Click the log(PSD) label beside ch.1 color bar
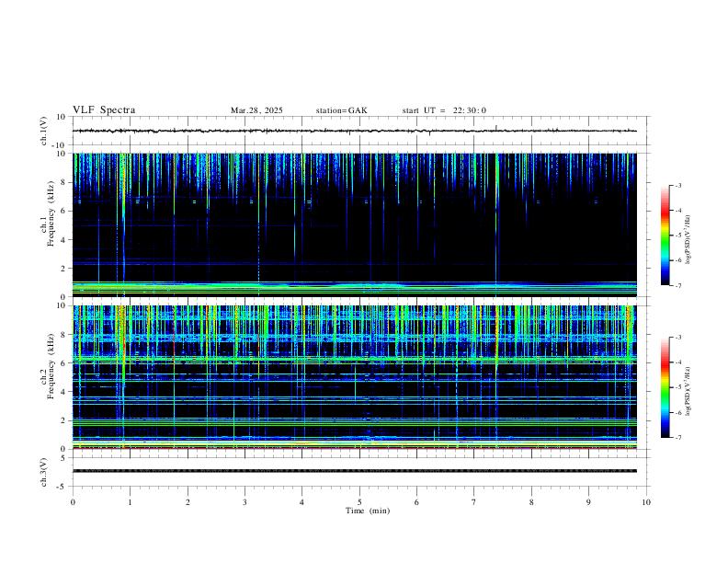This screenshot has height=563, width=728. (688, 238)
